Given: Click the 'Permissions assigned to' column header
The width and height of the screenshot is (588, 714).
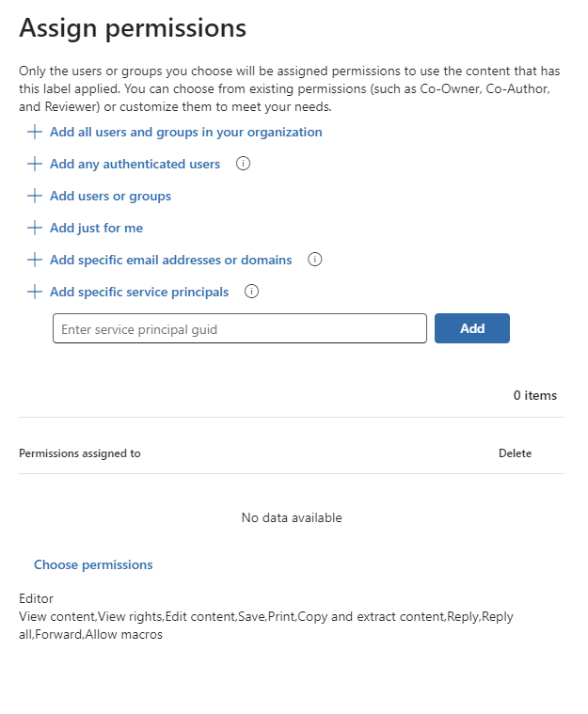Looking at the screenshot, I should coord(80,453).
